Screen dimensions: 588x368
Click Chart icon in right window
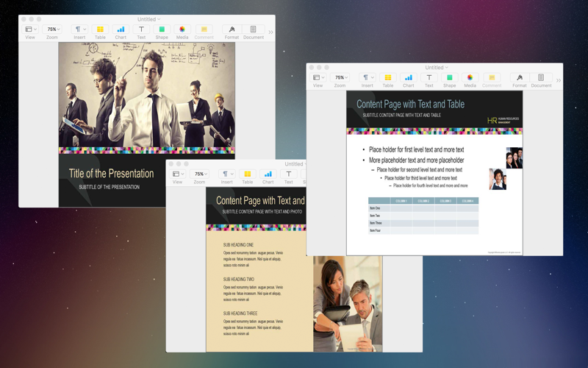pyautogui.click(x=409, y=77)
